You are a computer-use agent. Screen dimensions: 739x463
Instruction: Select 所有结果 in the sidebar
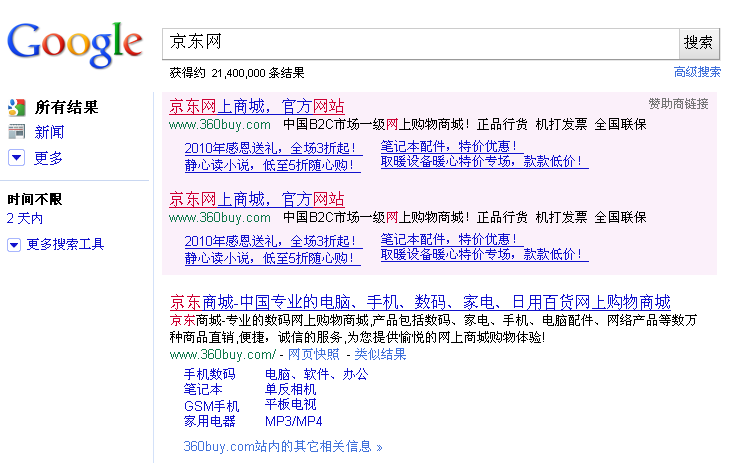[x=66, y=107]
